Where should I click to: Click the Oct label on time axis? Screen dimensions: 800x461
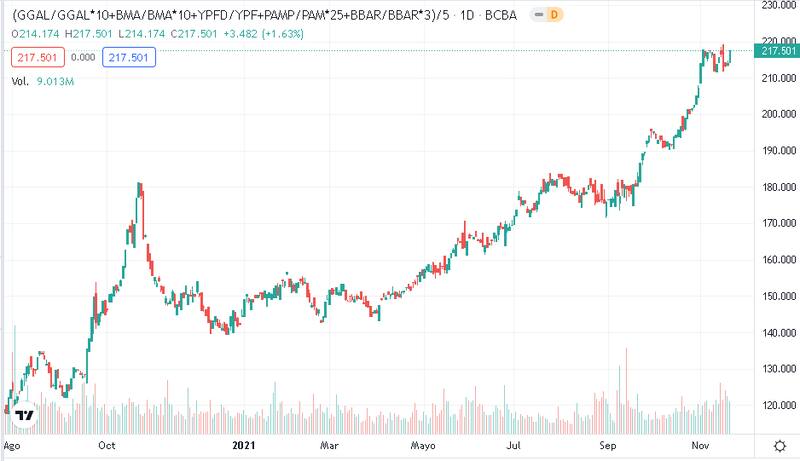coord(110,444)
